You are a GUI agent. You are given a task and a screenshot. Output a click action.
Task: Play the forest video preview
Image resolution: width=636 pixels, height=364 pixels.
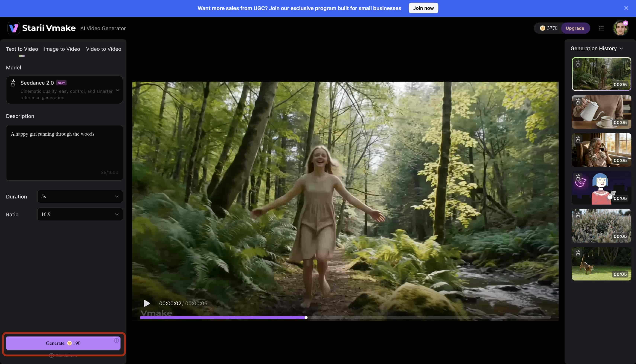point(147,303)
